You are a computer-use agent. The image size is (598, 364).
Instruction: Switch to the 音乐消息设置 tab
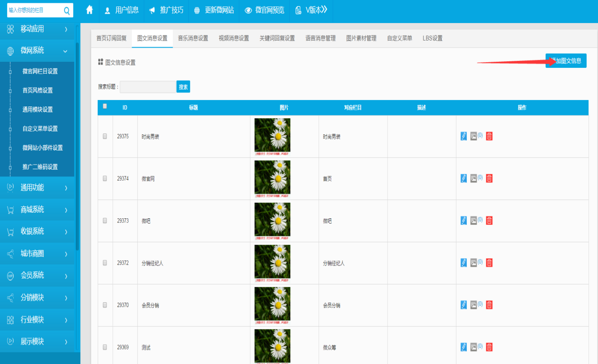click(193, 38)
